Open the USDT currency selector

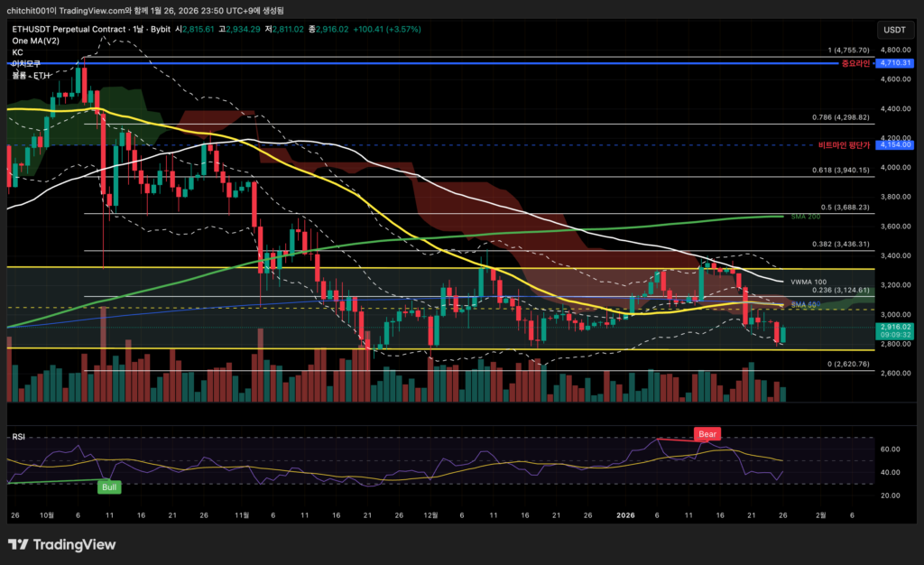[x=893, y=30]
